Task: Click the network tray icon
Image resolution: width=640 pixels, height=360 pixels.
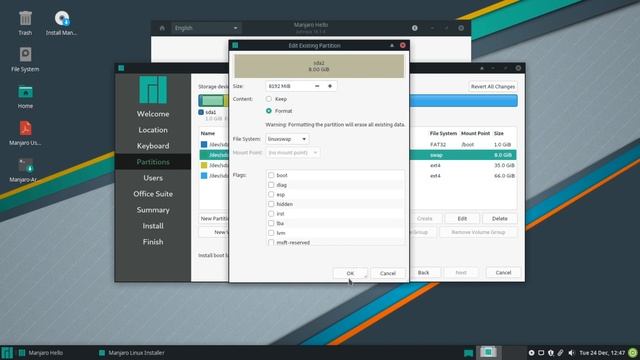Action: coord(541,353)
